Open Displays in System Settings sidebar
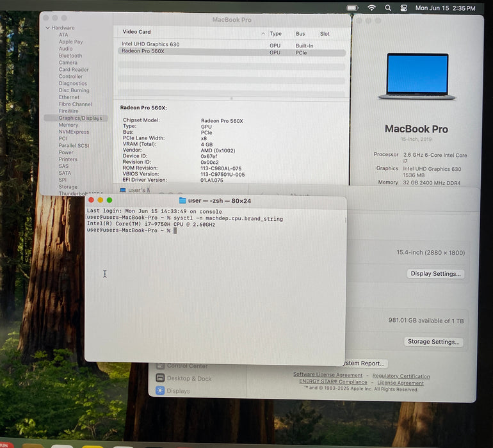Screen dimensions: 493x448 (173, 391)
